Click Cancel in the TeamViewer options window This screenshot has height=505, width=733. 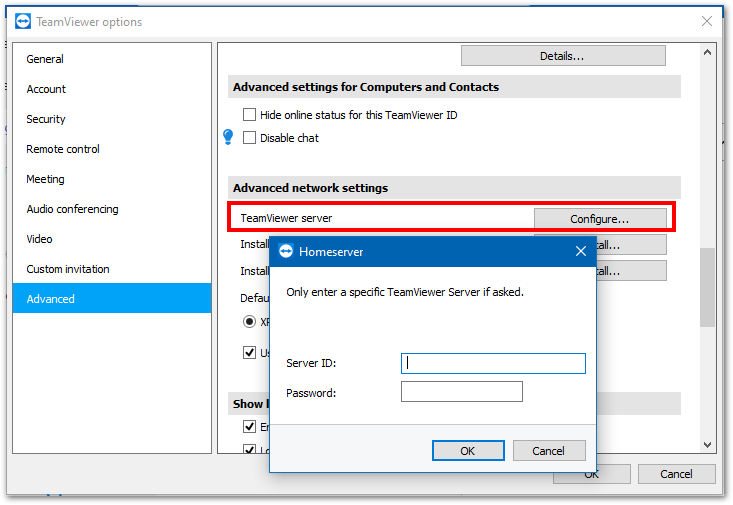[x=676, y=474]
